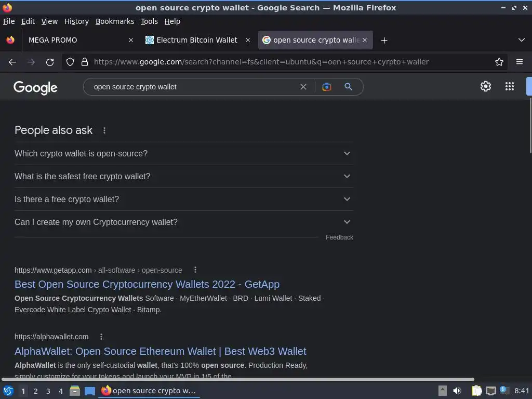Image resolution: width=532 pixels, height=399 pixels.
Task: Open the update notifier tray icon
Action: coord(504,390)
